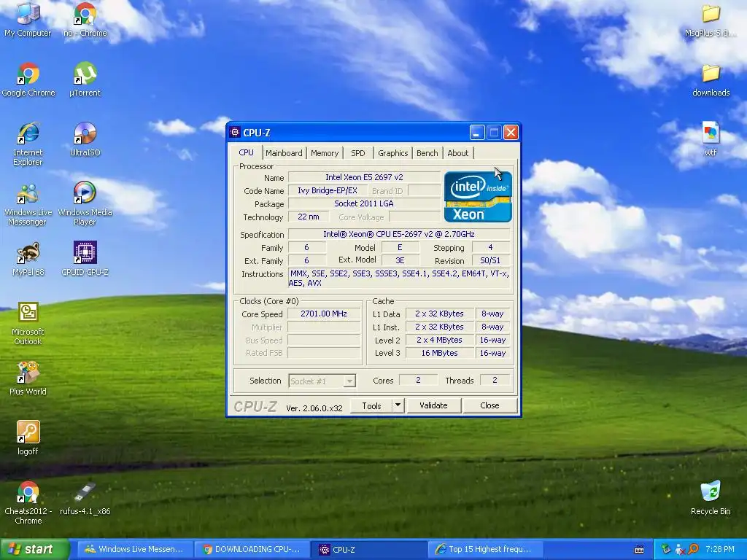Expand the Tools dropdown arrow

click(398, 405)
